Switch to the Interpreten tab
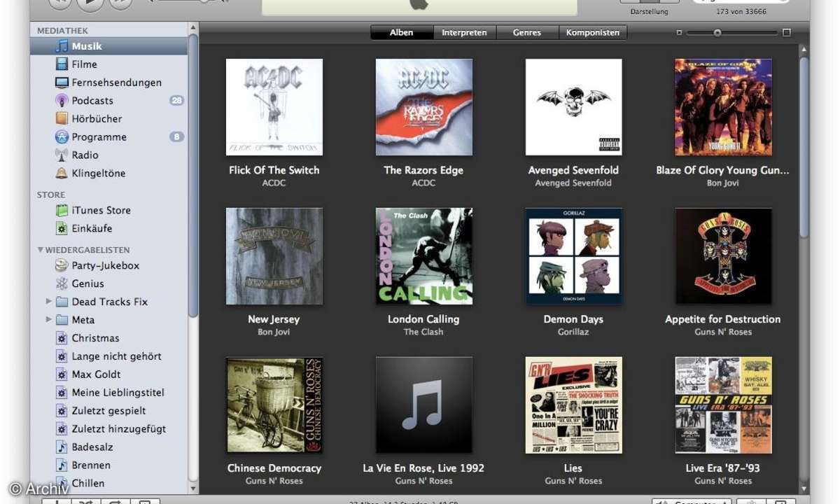The width and height of the screenshot is (840, 504). coord(464,32)
